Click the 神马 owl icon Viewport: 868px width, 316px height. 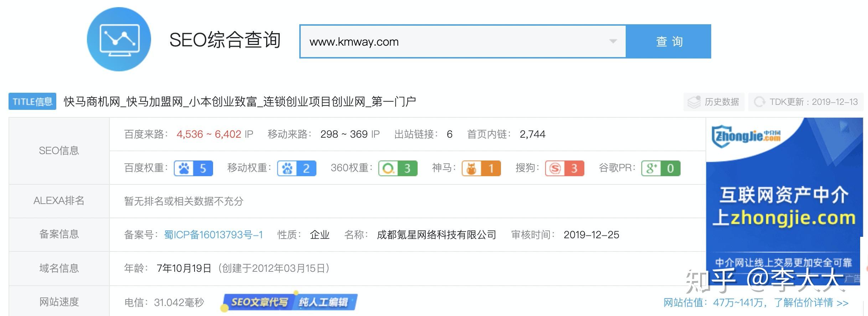(x=472, y=168)
